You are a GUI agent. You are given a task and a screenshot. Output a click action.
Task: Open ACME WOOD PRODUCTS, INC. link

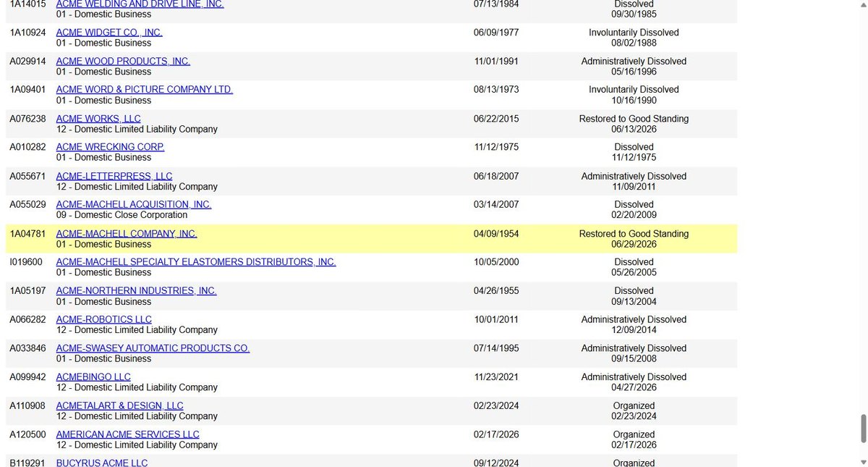[123, 62]
